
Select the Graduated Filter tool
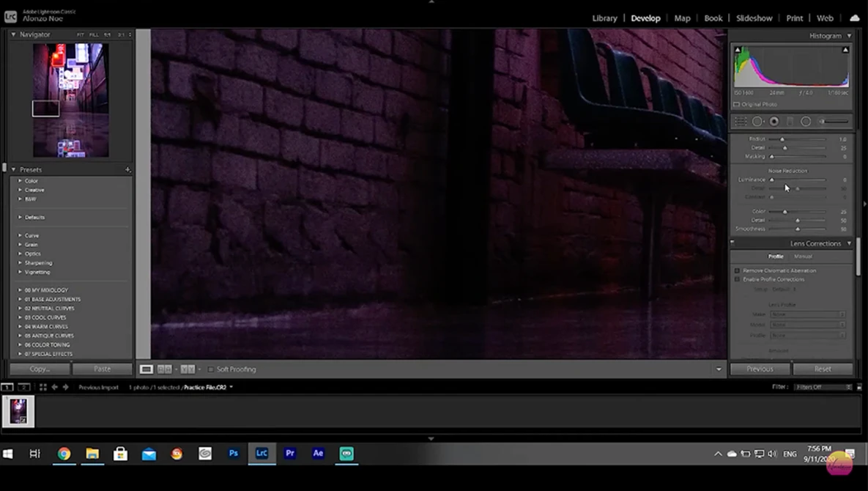point(790,121)
